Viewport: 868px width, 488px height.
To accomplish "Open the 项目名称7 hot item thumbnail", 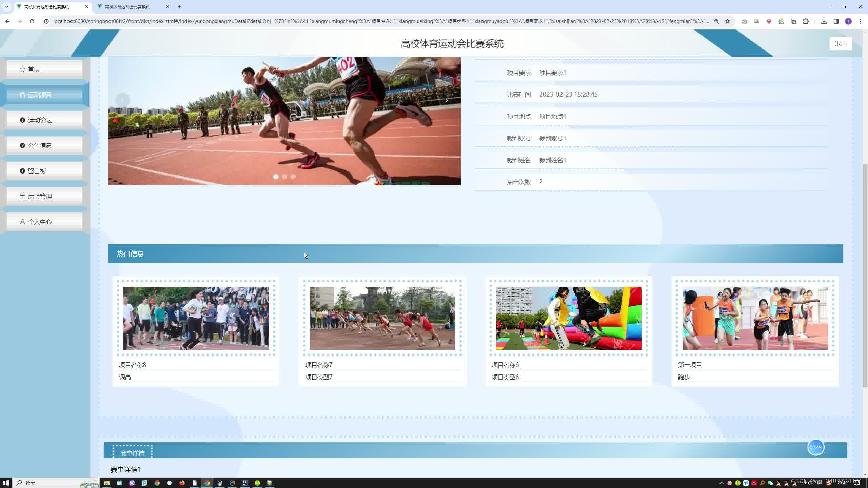I will [382, 318].
